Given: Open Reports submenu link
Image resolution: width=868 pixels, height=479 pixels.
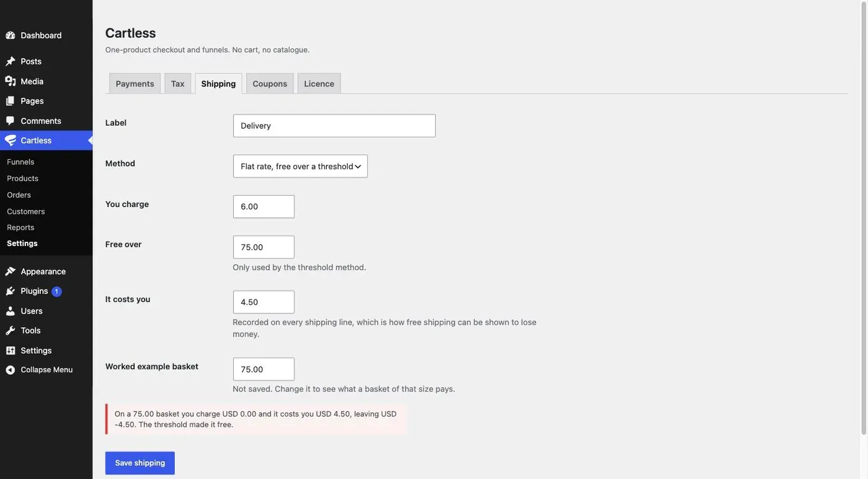Looking at the screenshot, I should (20, 227).
